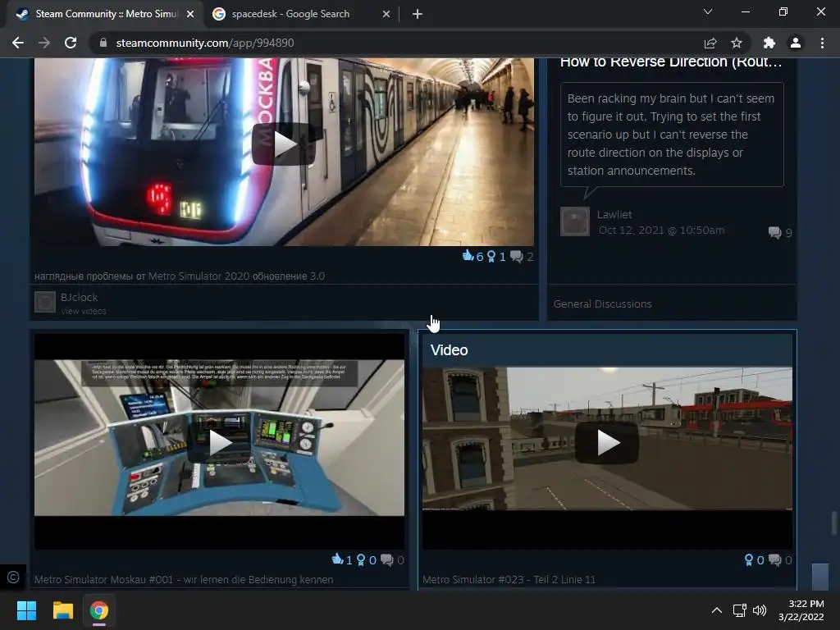Open the Chrome extensions puzzle icon
Image resolution: width=840 pixels, height=630 pixels.
(769, 43)
